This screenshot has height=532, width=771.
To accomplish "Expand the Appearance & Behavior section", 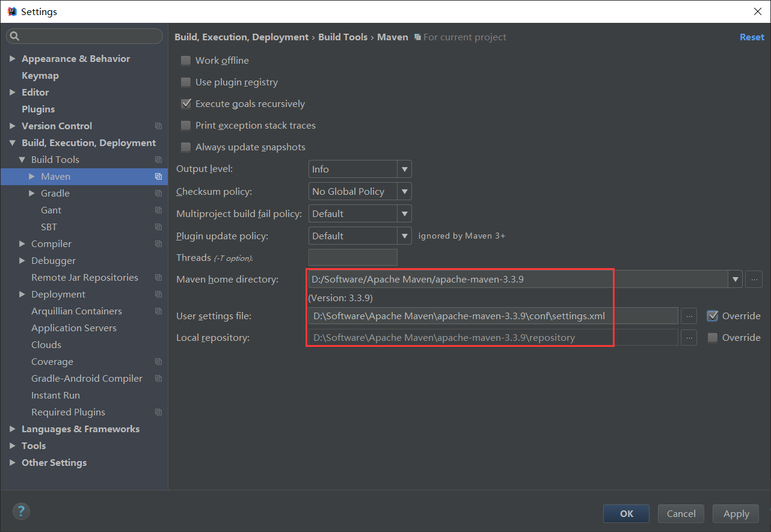I will click(x=13, y=59).
